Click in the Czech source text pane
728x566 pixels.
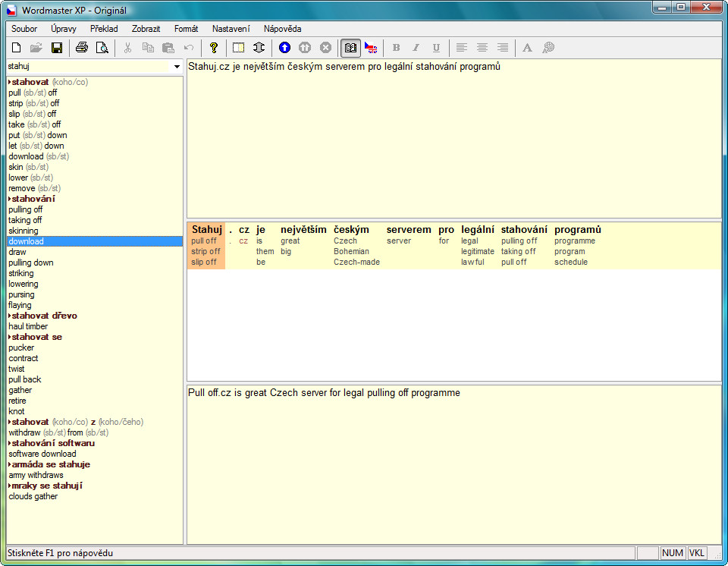click(x=453, y=139)
